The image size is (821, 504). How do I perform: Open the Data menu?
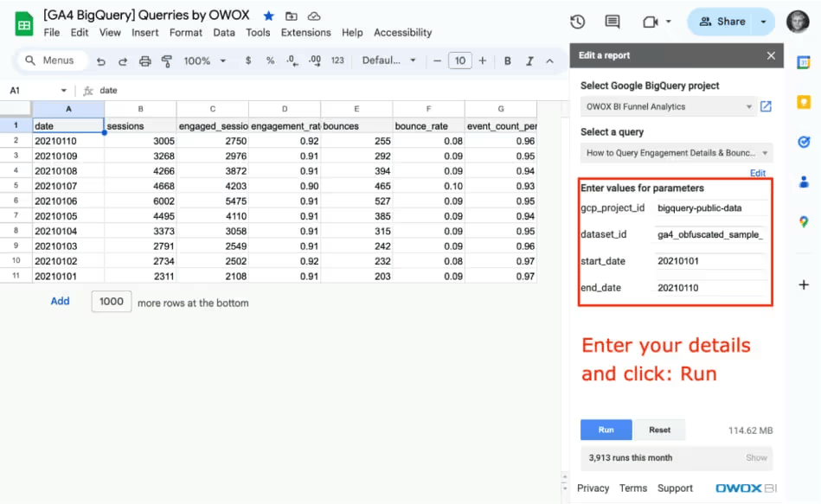pyautogui.click(x=223, y=33)
